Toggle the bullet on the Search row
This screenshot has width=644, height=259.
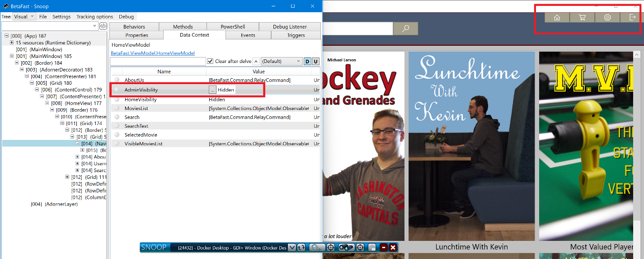pyautogui.click(x=117, y=117)
